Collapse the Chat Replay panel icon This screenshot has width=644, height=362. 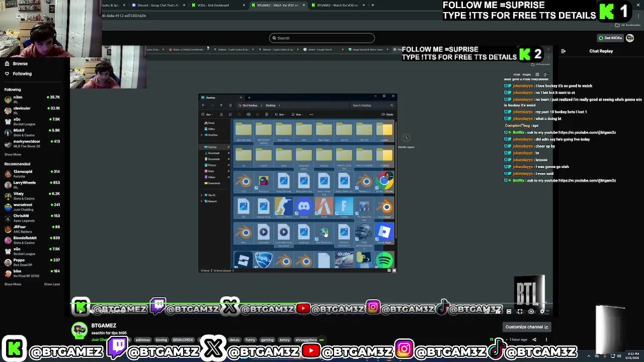563,51
